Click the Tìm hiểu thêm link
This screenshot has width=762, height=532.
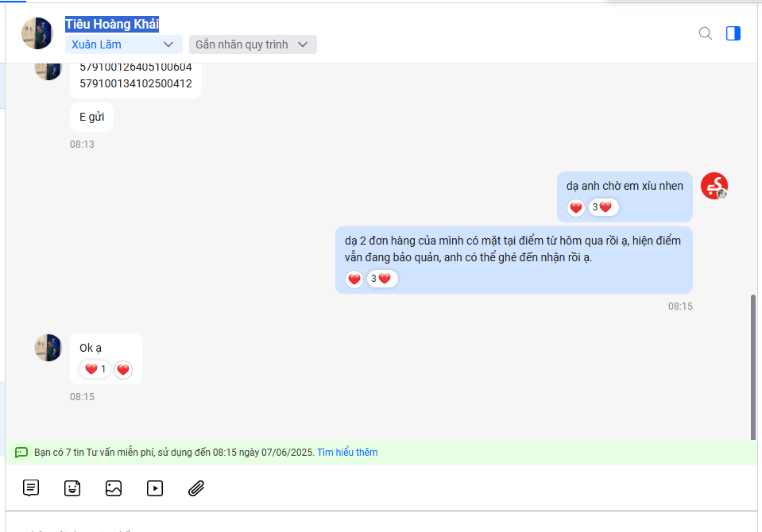click(347, 453)
